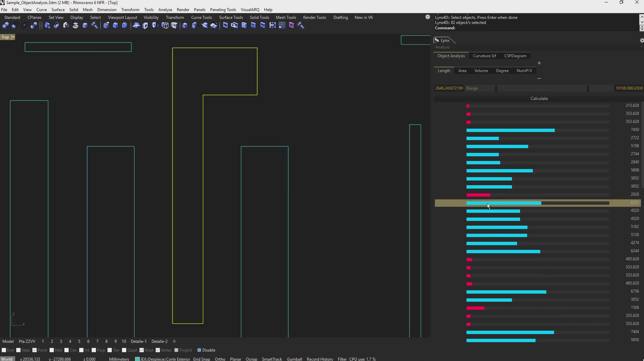
Task: Uncheck the Point osnap checkbox
Action: click(35, 350)
